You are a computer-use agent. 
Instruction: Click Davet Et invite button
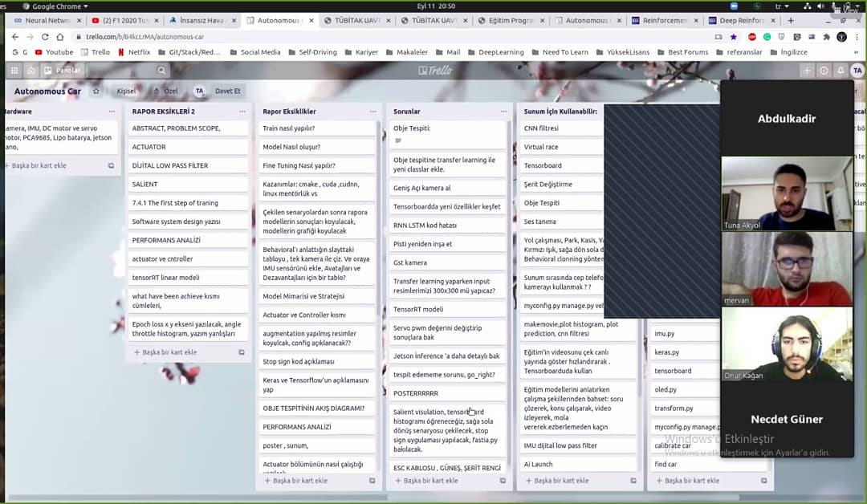(228, 91)
